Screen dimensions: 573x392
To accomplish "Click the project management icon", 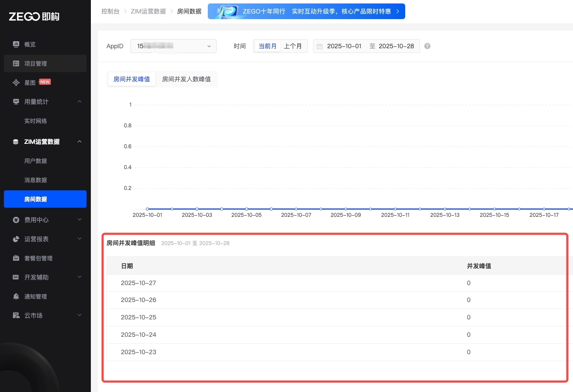I will click(16, 63).
